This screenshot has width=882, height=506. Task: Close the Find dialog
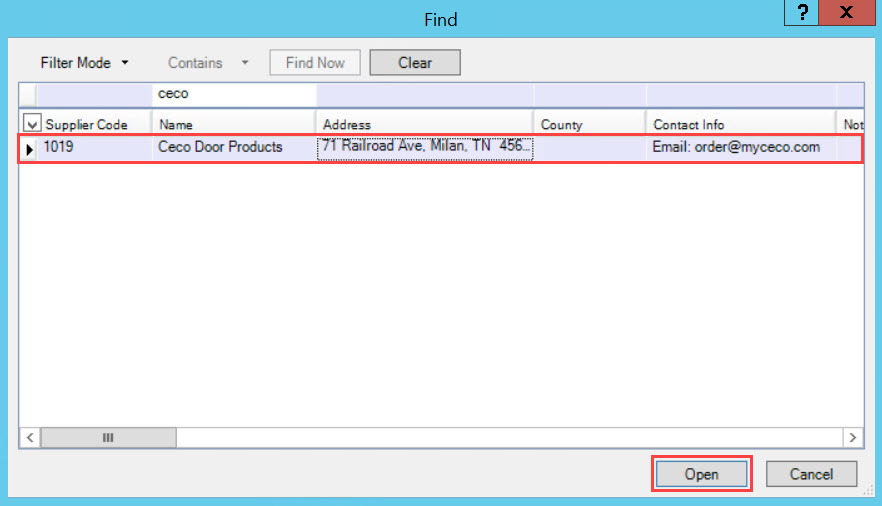pyautogui.click(x=847, y=12)
